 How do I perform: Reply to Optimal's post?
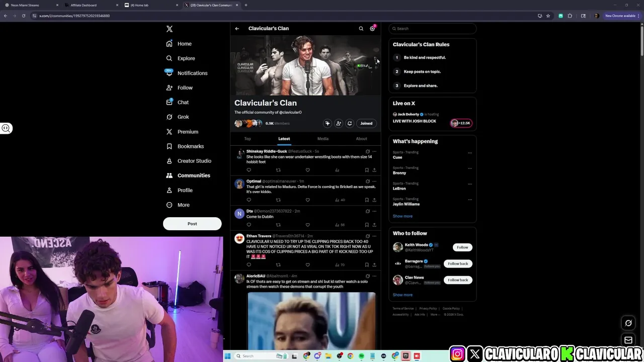pyautogui.click(x=249, y=200)
